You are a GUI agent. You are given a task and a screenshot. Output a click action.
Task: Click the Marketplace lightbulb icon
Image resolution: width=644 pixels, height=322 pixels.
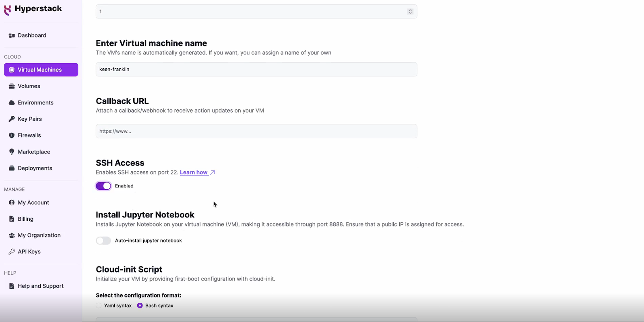[12, 152]
